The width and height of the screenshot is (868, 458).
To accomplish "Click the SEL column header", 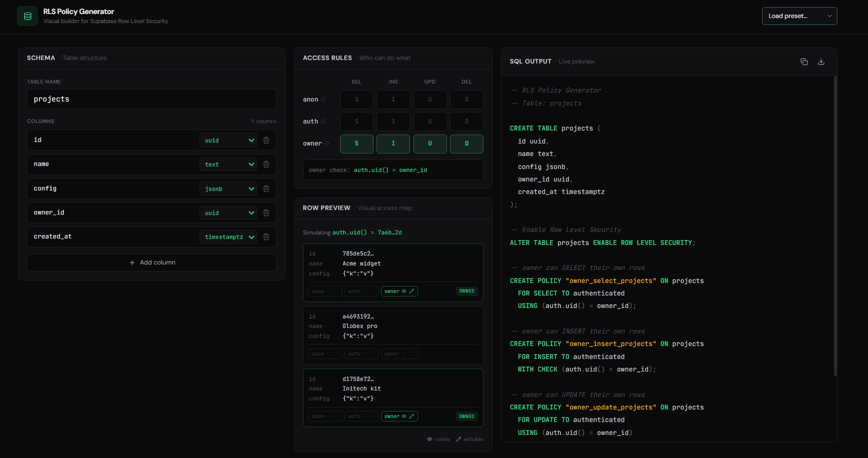I will tap(356, 81).
